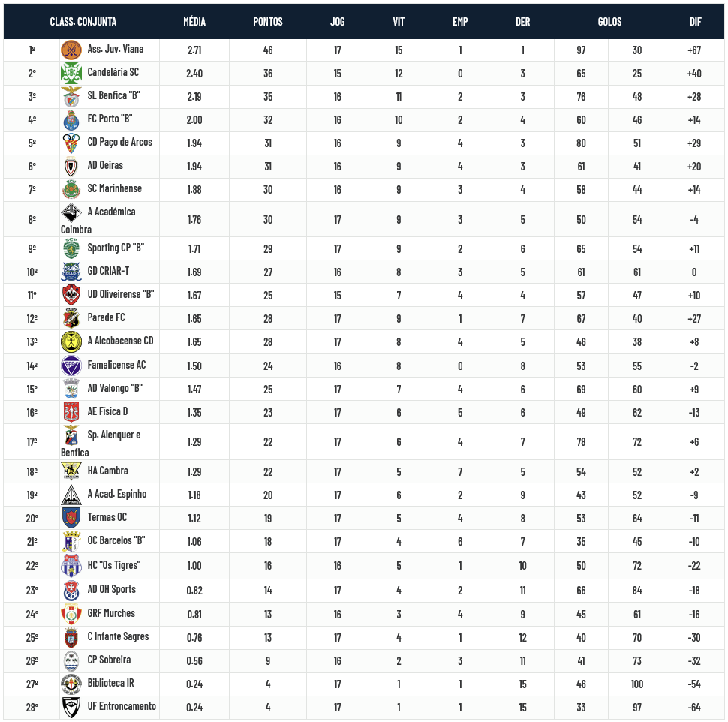Open the Biblioteca IR team link
The height and width of the screenshot is (722, 728).
point(111,683)
